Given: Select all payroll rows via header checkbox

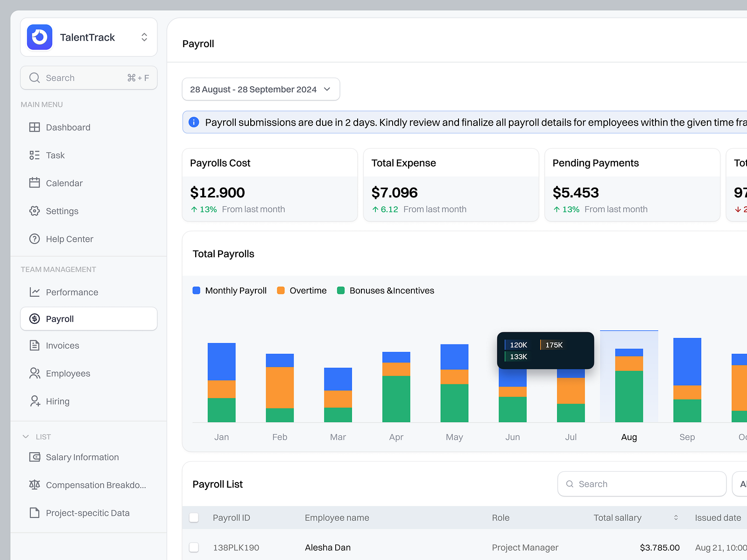Looking at the screenshot, I should (x=194, y=518).
